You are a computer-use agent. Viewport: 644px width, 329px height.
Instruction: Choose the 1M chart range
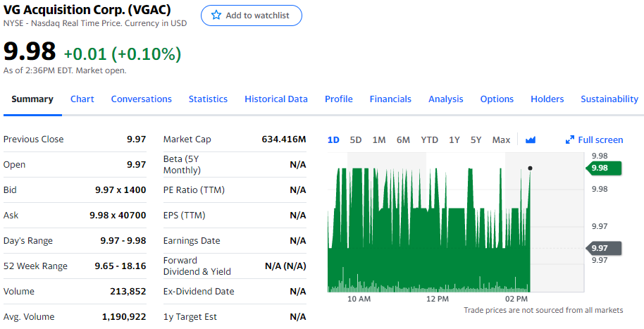[378, 140]
